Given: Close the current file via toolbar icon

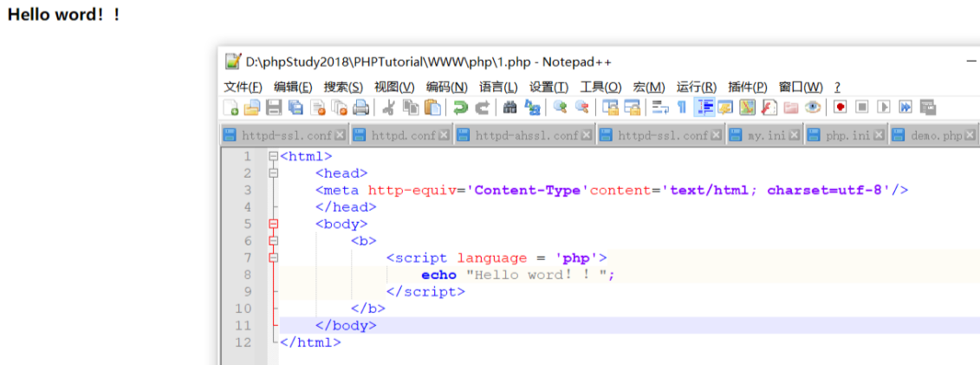Looking at the screenshot, I should coord(317,108).
